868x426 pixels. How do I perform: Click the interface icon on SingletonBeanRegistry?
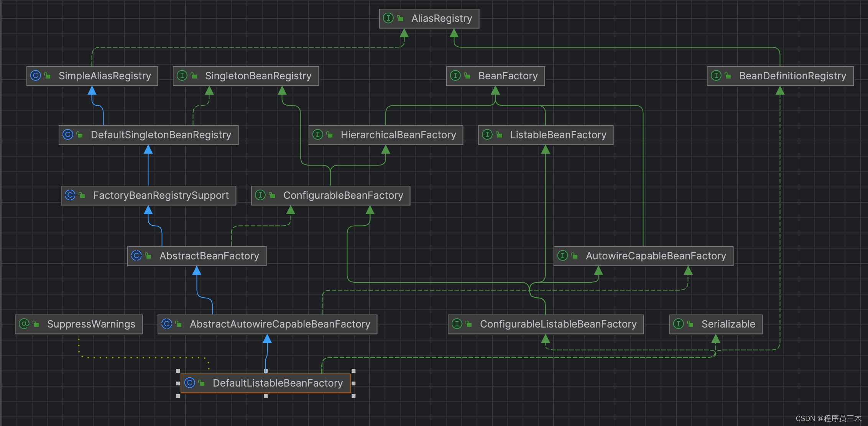point(182,75)
